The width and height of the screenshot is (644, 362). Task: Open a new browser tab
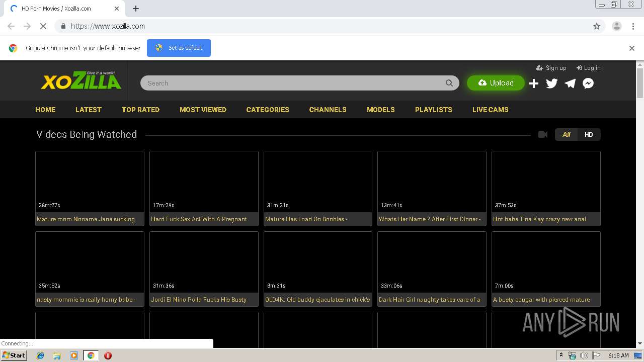(136, 9)
